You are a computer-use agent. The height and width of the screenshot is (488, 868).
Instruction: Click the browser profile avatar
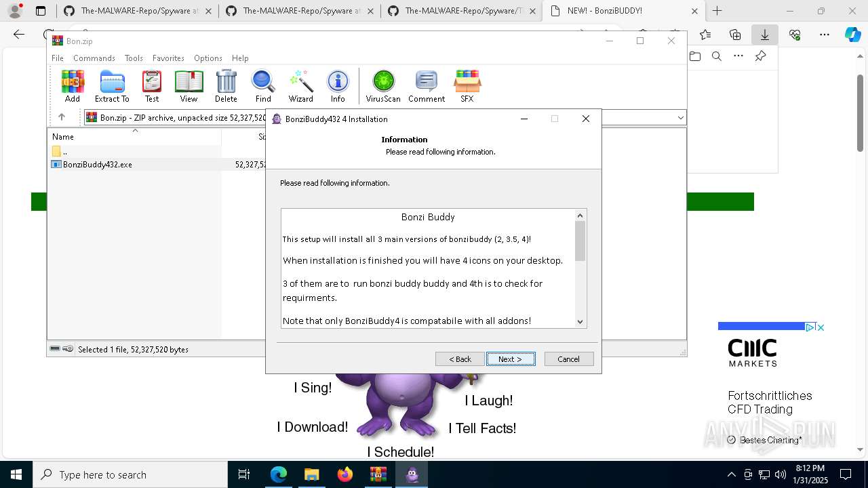[x=15, y=11]
